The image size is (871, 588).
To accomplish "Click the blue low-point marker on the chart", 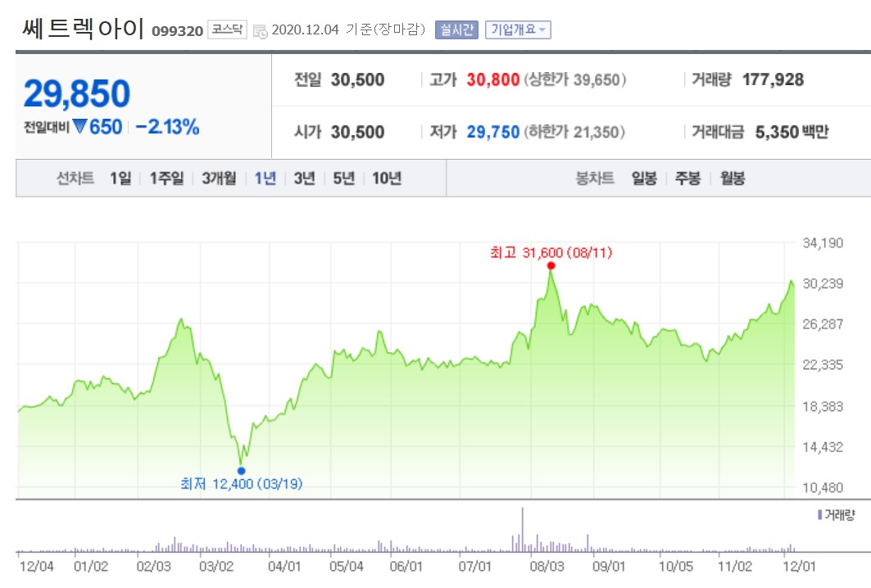I will point(241,471).
